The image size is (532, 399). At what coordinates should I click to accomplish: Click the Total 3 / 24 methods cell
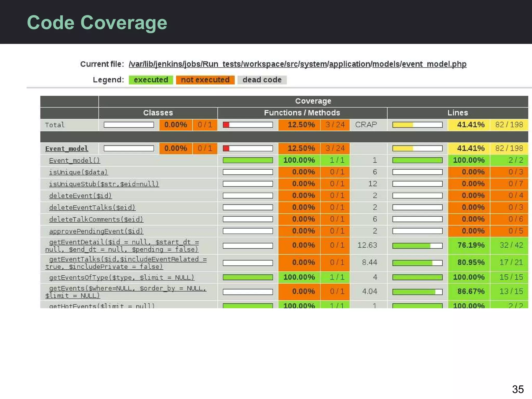[335, 125]
